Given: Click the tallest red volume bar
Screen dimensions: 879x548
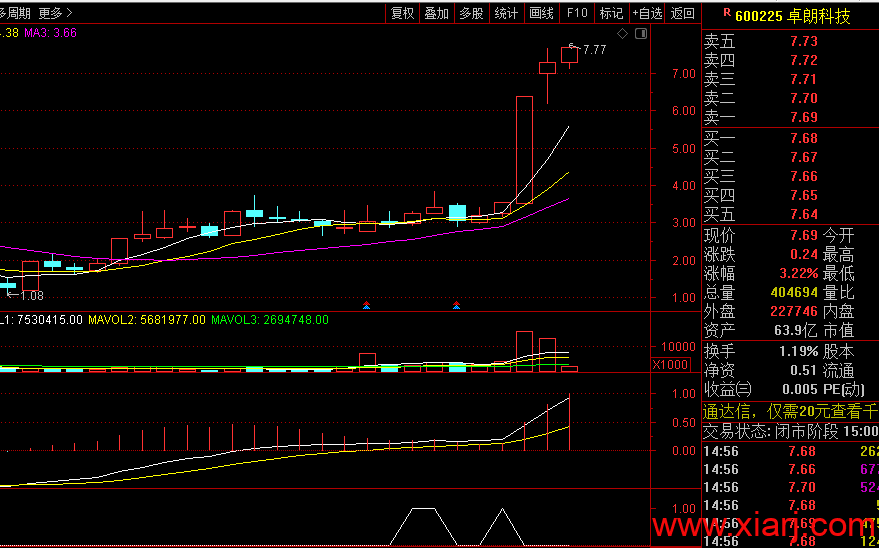Looking at the screenshot, I should 524,351.
